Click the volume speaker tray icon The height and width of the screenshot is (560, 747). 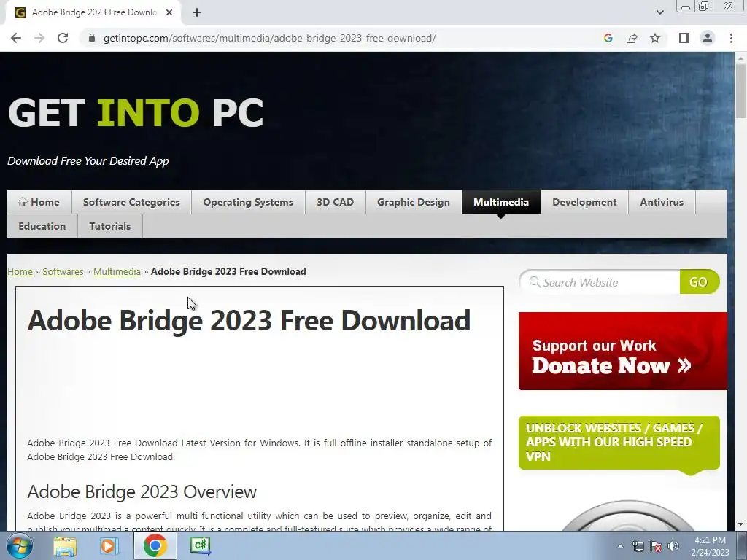tap(673, 546)
